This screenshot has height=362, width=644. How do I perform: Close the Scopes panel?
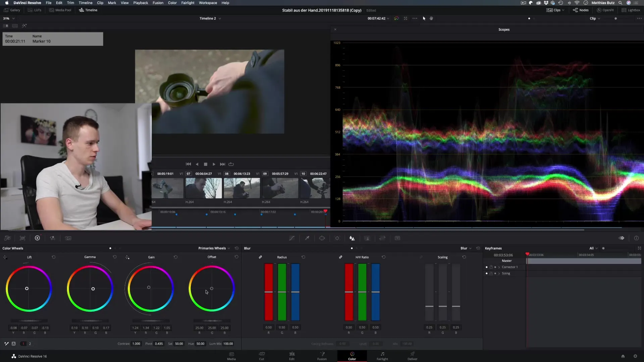coord(335,29)
